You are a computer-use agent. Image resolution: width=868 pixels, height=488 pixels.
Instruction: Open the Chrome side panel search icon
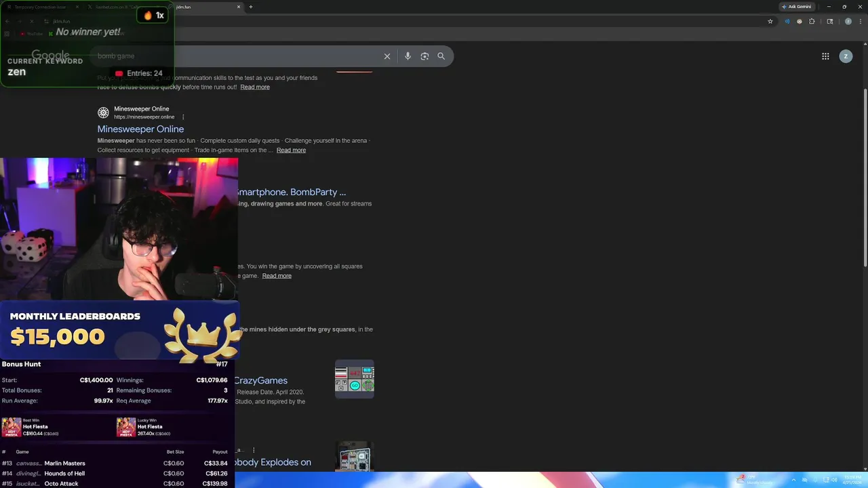(830, 21)
